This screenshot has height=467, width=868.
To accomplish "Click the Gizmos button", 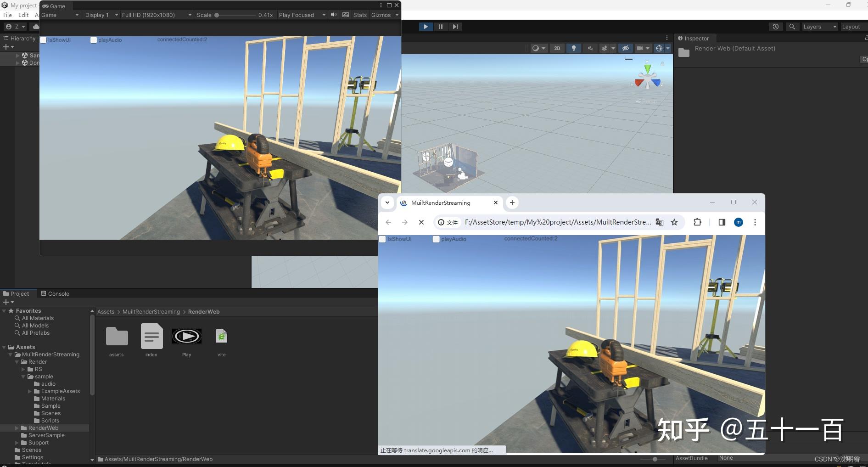I will pos(381,15).
